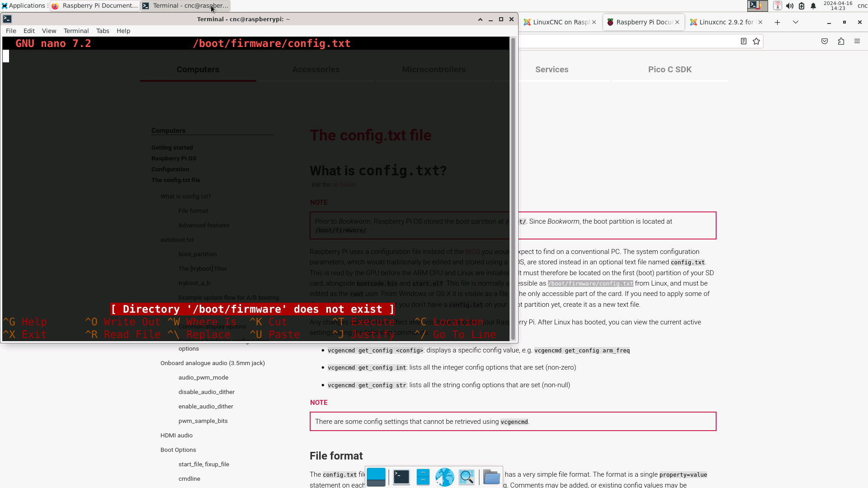Maximize the terminal window
Screen dimensions: 868x488
coord(501,19)
